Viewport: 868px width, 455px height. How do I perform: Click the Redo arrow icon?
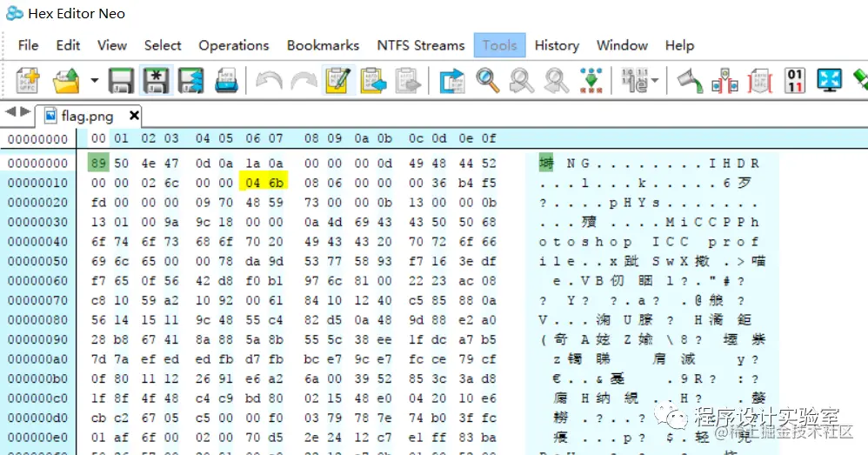coord(304,81)
